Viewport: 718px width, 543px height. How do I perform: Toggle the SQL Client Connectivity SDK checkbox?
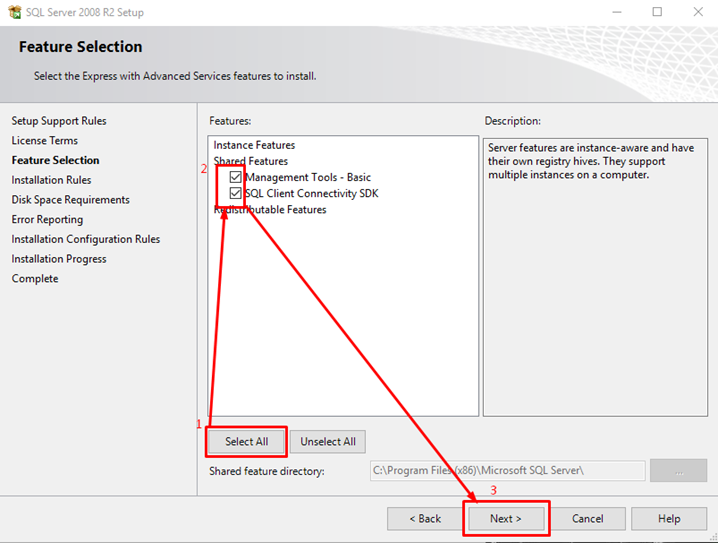[x=236, y=193]
